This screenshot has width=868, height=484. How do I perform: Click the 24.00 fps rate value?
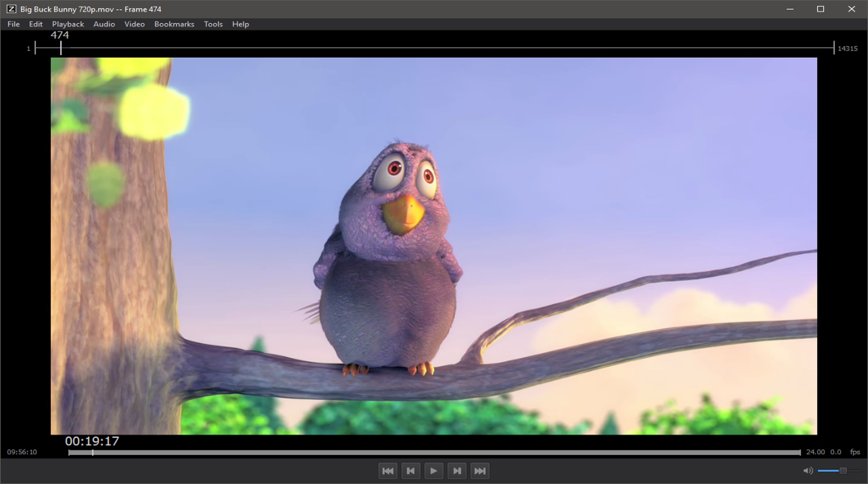tap(815, 452)
